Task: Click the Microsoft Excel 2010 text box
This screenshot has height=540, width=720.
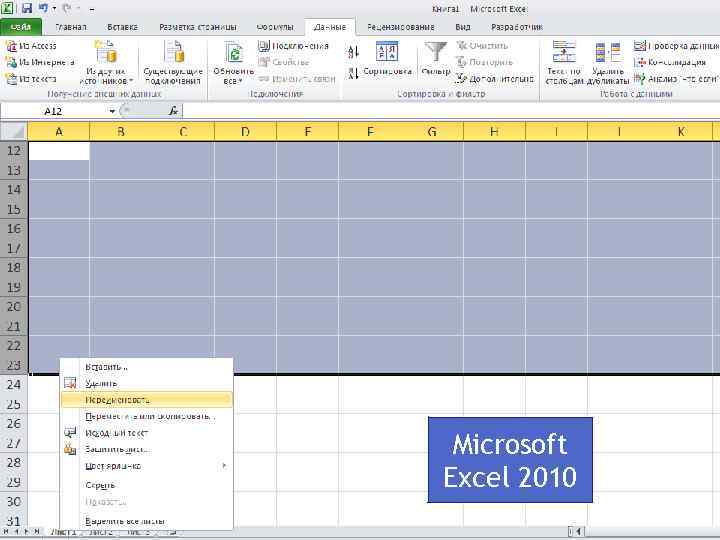Action: coord(510,460)
